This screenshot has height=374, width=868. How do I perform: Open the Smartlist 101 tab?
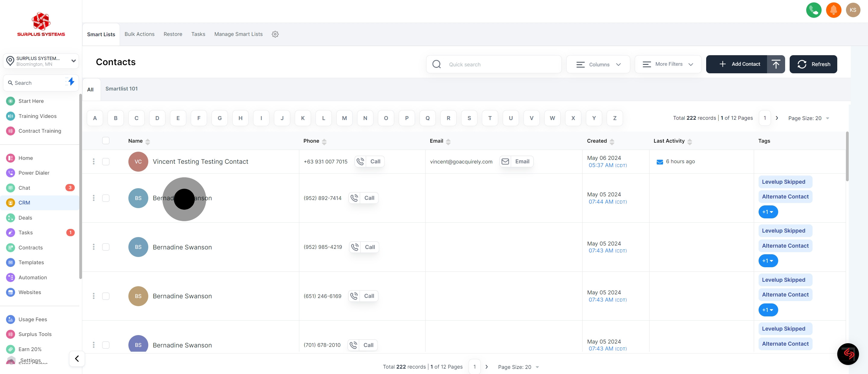coord(121,89)
